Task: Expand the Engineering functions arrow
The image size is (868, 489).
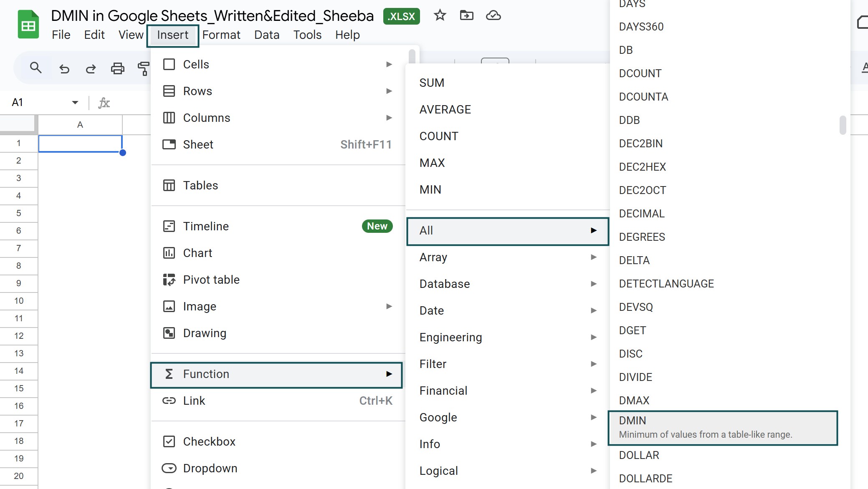Action: point(594,337)
